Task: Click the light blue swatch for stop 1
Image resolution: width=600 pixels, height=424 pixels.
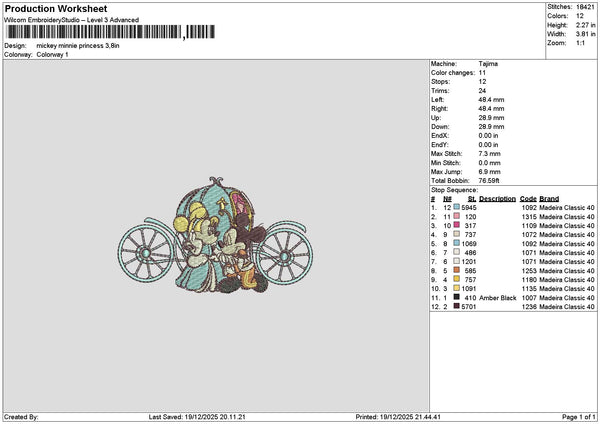Action: (456, 207)
